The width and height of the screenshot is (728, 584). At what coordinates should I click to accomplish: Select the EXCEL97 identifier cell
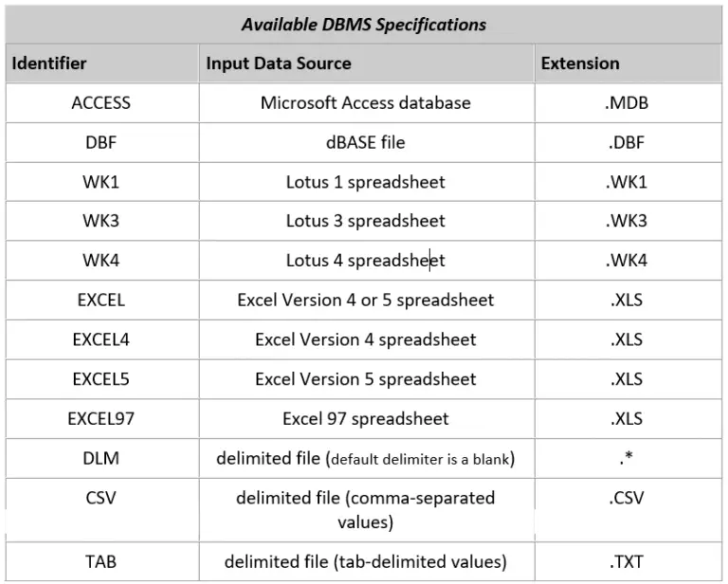(100, 418)
